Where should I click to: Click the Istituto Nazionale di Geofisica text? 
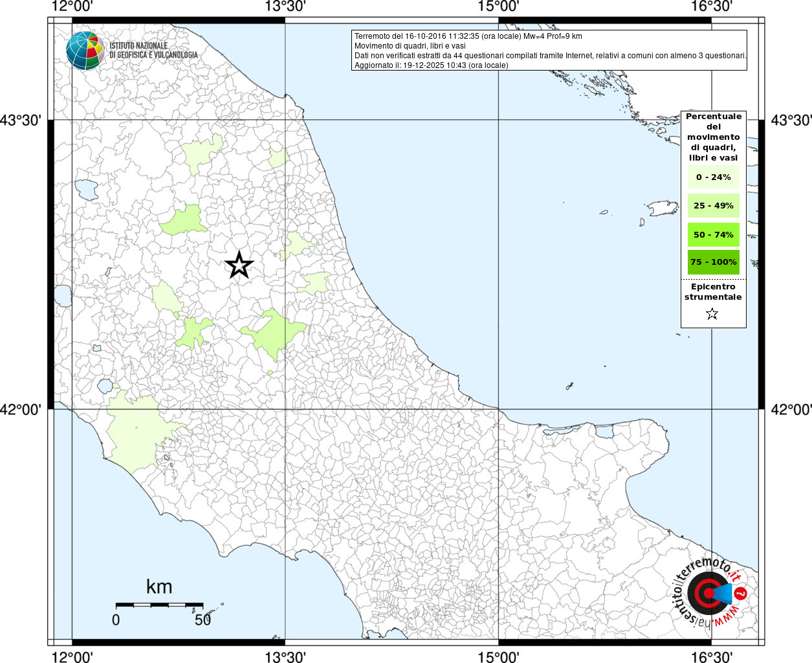tap(153, 51)
